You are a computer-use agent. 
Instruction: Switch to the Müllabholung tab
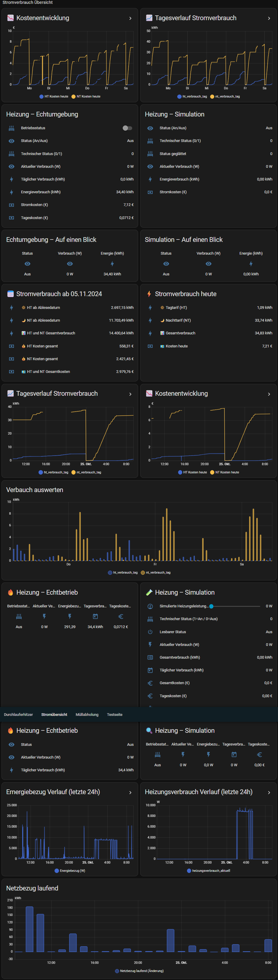87,714
